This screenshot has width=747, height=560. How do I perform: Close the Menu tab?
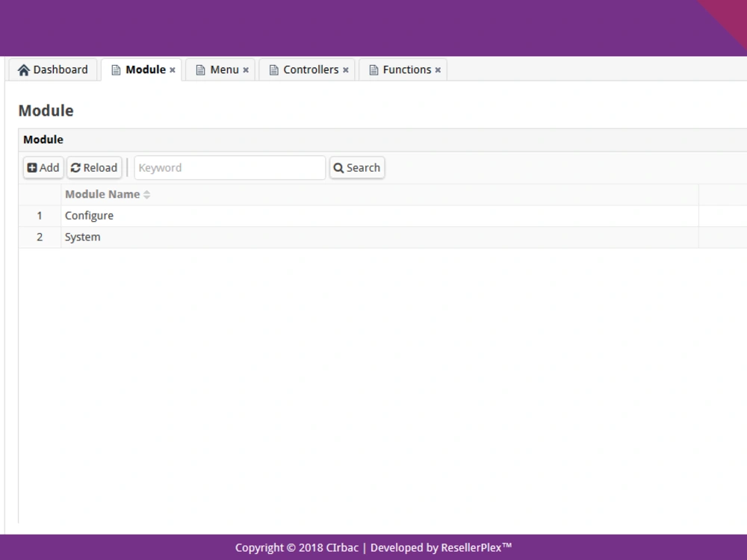[x=245, y=69]
